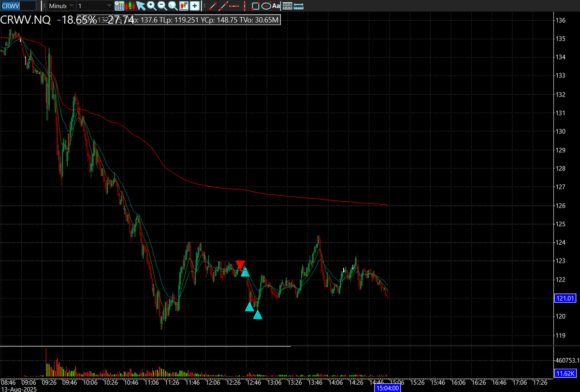Click the 460753.1 volume scale value
Image resolution: width=580 pixels, height=392 pixels.
click(567, 360)
